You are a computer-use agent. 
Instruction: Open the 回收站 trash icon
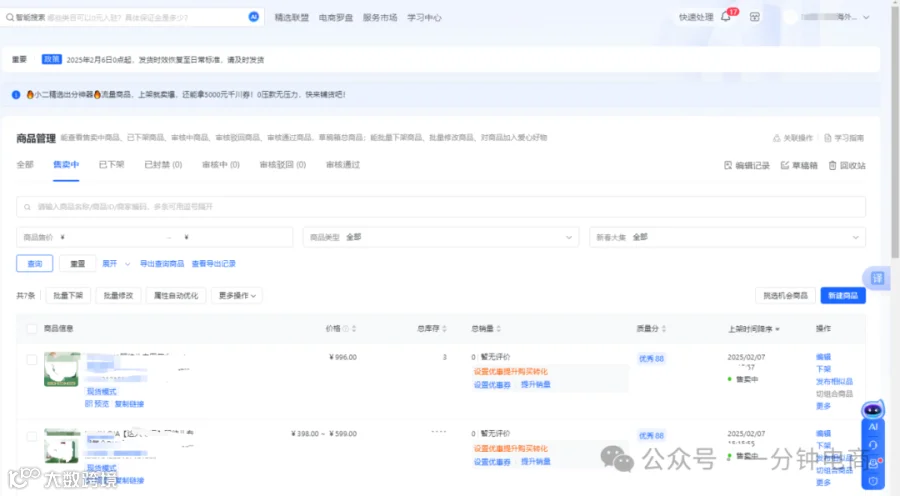coord(832,165)
